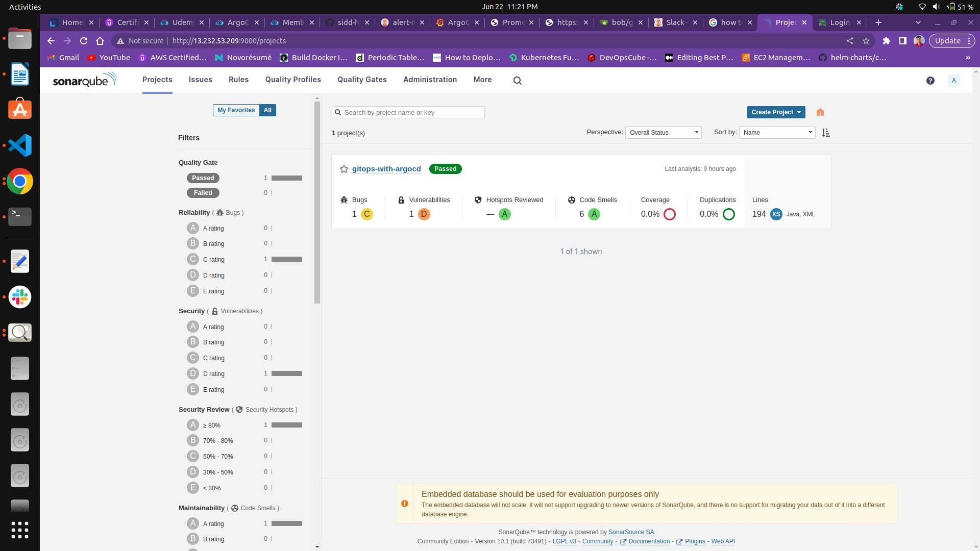Show more bookmarks with the double chevron

point(968,58)
